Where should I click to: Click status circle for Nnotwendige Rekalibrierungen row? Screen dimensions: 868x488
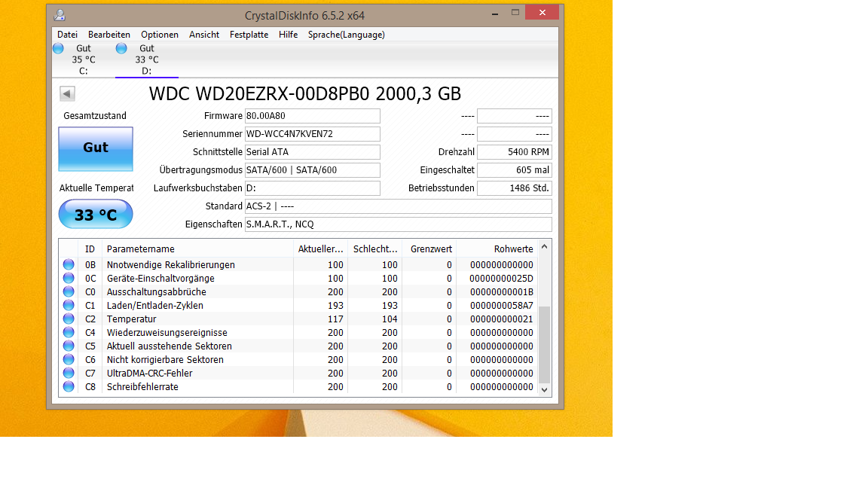(x=69, y=264)
